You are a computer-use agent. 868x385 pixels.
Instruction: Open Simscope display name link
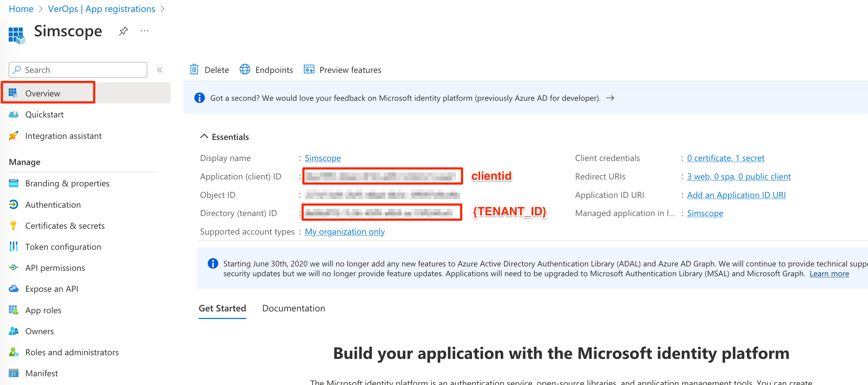(x=323, y=158)
